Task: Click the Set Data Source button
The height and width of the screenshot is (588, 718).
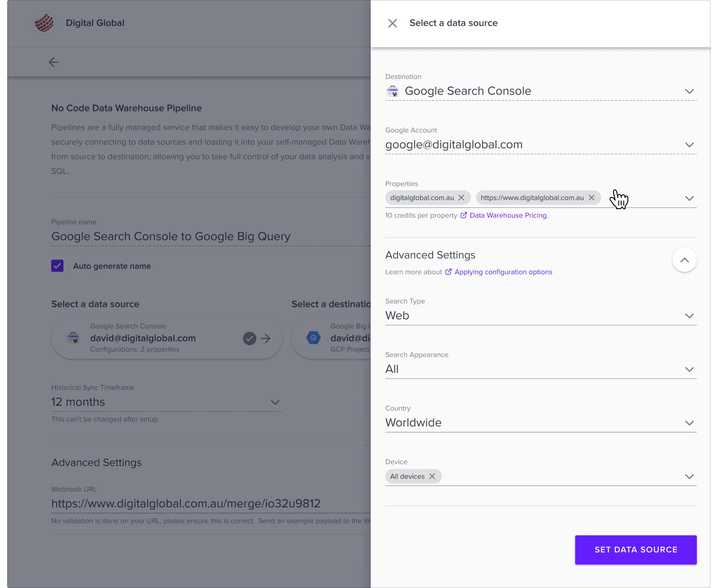Action: click(636, 550)
